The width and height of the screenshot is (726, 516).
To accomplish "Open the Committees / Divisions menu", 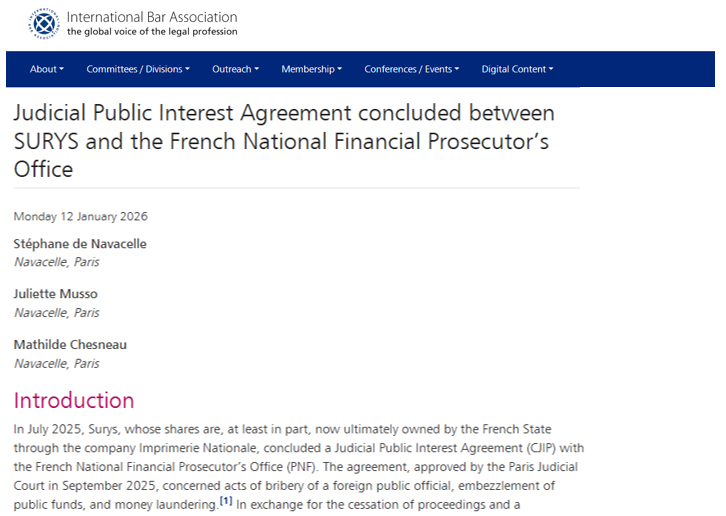I will (135, 69).
